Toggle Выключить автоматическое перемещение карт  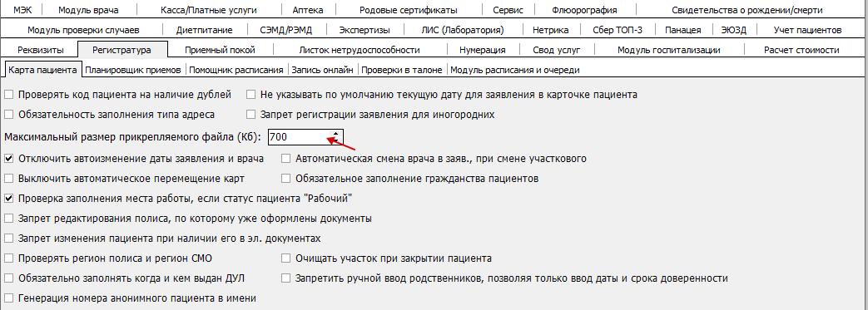[x=8, y=179]
